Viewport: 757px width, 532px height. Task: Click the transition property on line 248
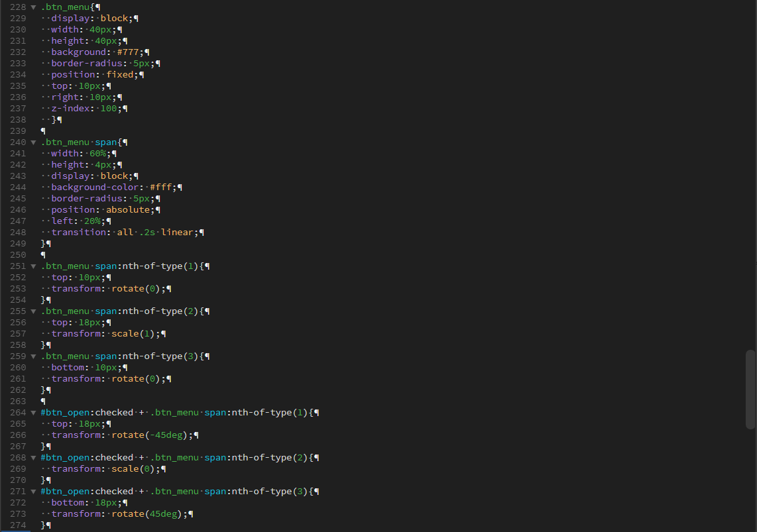pyautogui.click(x=78, y=233)
